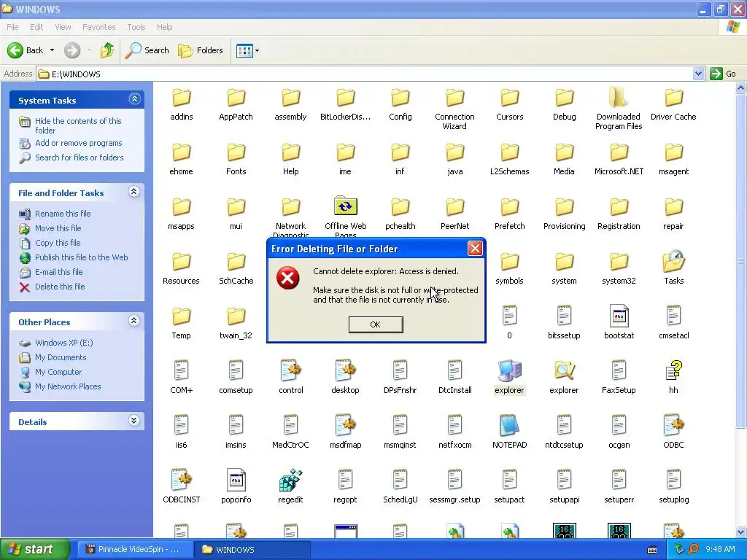Screen dimensions: 747x560
Task: Open the Tools menu
Action: coord(136,27)
